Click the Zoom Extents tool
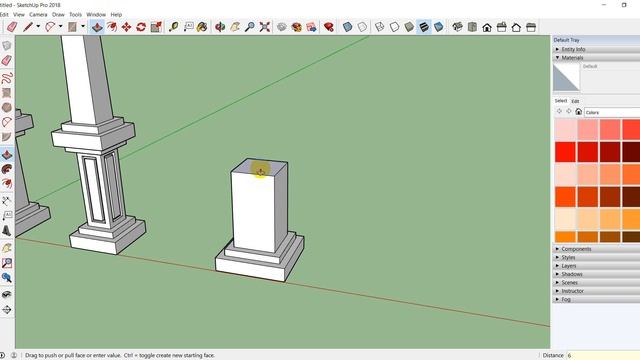The image size is (640, 360). coord(265,27)
